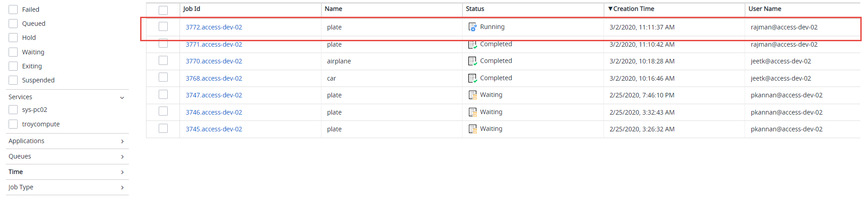This screenshot has height=207, width=868.
Task: Click the sort arrow on Creation Time column
Action: click(610, 9)
